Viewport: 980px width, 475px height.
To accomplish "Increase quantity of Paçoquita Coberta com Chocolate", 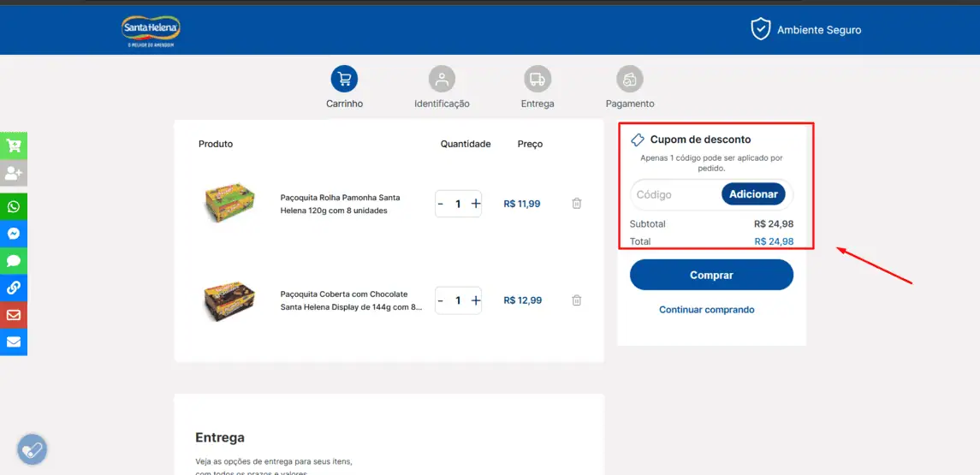I will coord(476,300).
